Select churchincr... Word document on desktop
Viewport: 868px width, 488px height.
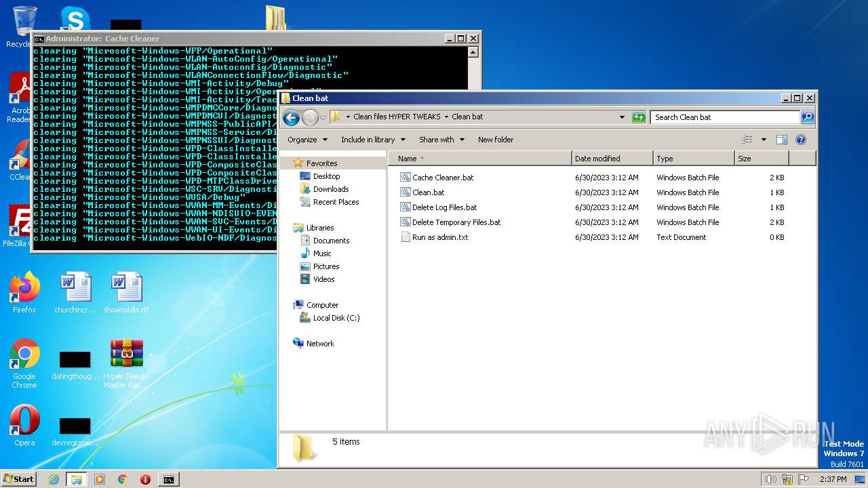point(75,293)
